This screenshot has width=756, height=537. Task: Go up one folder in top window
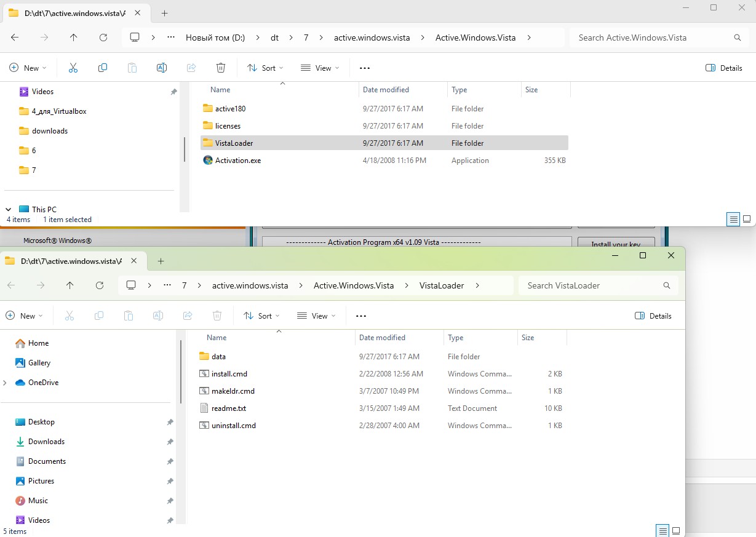point(74,38)
